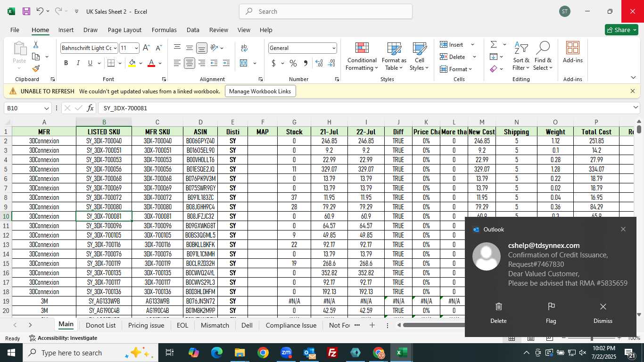Toggle Align Left
Viewport: 644px width, 362px height.
point(177,63)
